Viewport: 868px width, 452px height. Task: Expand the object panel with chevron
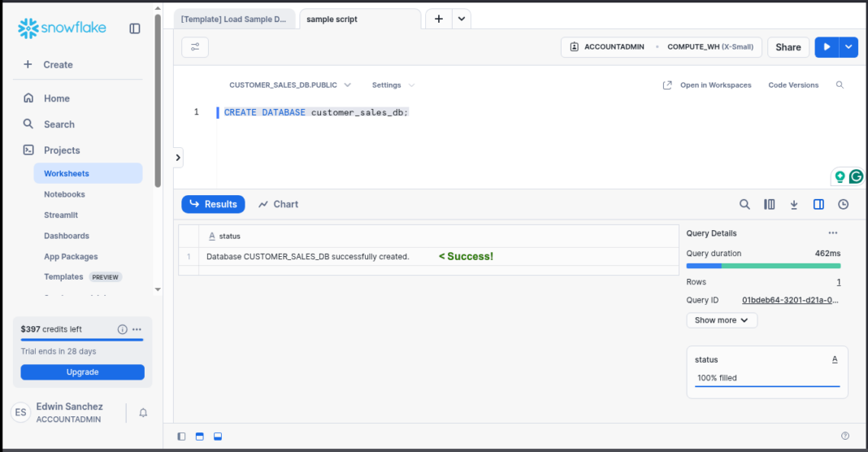coord(178,158)
